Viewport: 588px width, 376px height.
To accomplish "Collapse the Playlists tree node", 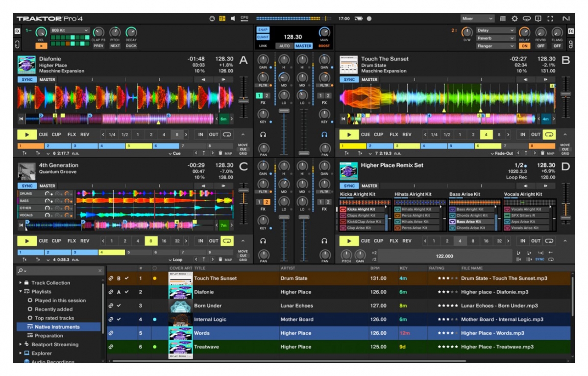I will point(20,292).
